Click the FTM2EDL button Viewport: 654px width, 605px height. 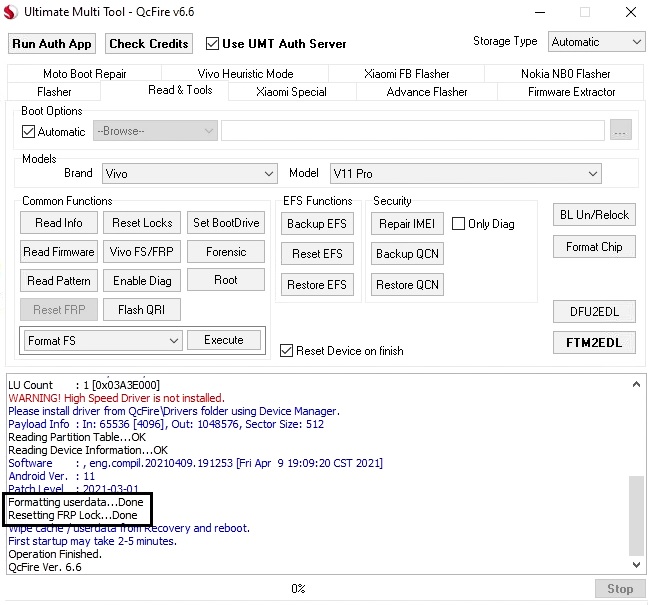coord(594,343)
